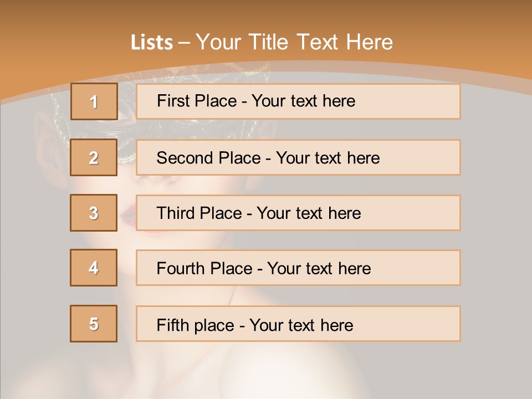This screenshot has width=532, height=399.
Task: Click the bold word Lists in title
Action: (x=151, y=43)
